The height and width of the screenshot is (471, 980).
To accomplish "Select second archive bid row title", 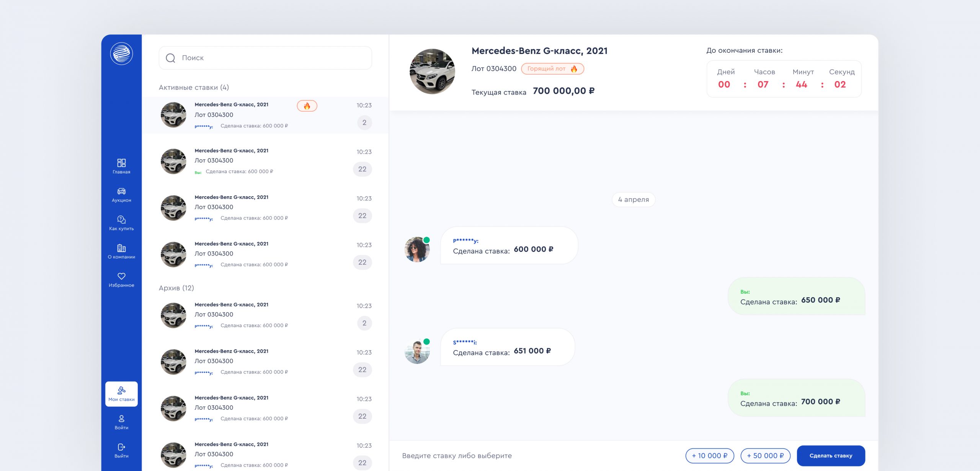I will tap(232, 351).
